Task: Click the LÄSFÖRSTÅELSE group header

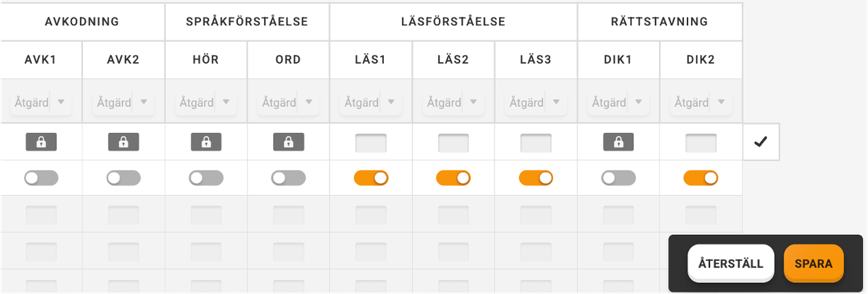Action: (x=453, y=21)
